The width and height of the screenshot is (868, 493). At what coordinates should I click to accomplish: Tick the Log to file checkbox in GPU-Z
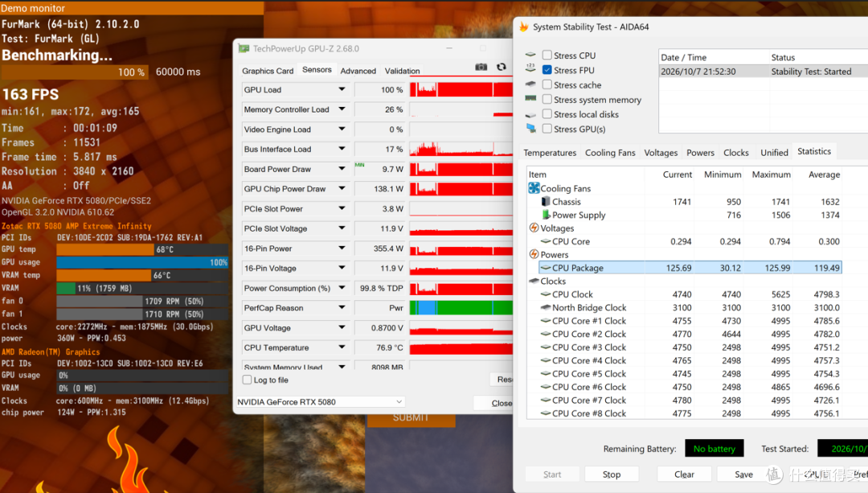(247, 380)
